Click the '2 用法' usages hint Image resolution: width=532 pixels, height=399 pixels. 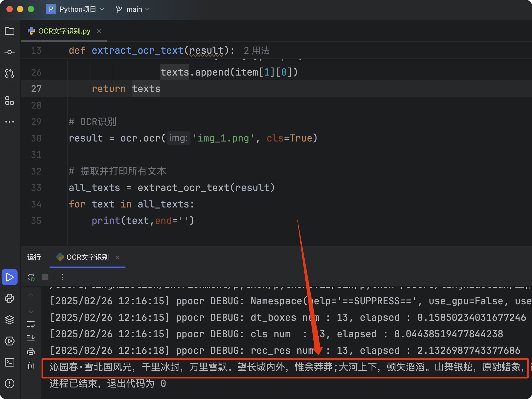tap(256, 51)
